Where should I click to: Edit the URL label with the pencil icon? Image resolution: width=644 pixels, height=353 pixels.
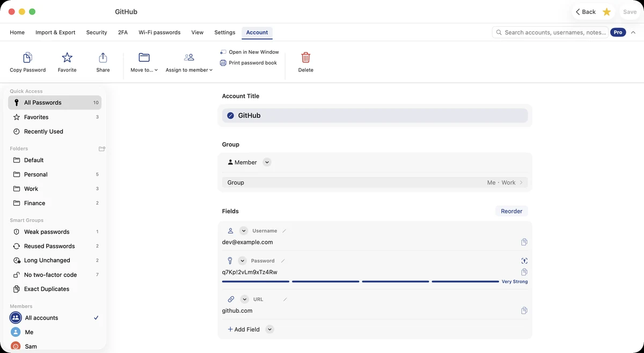pyautogui.click(x=285, y=299)
